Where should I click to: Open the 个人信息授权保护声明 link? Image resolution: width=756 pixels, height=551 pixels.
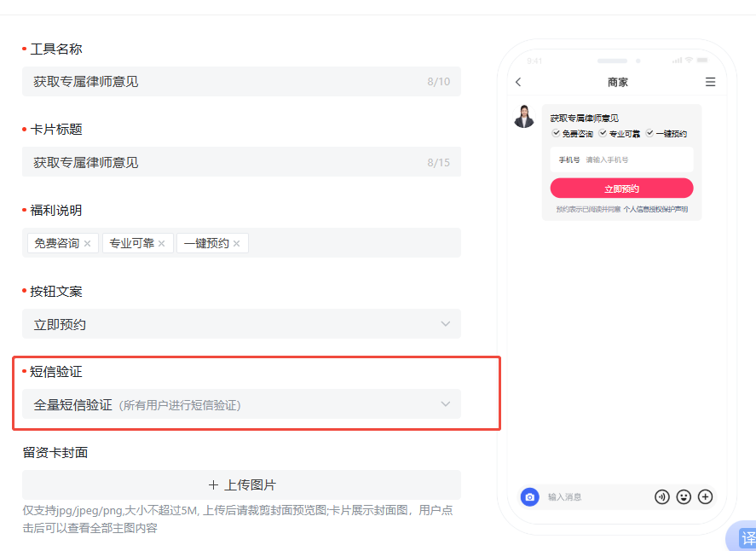tap(655, 208)
